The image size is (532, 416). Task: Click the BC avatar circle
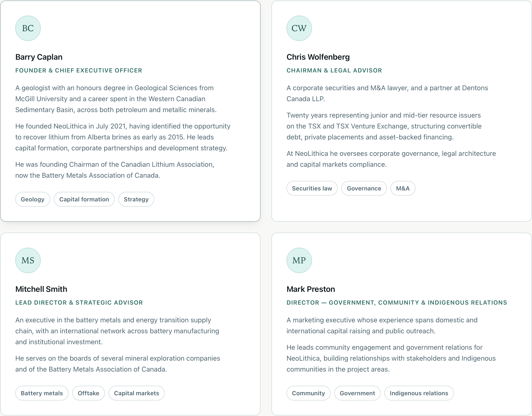tap(28, 28)
